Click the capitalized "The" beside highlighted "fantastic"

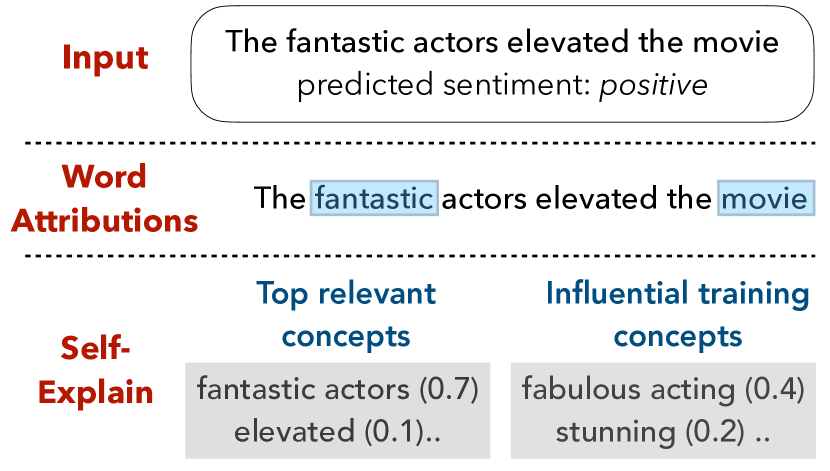point(279,199)
